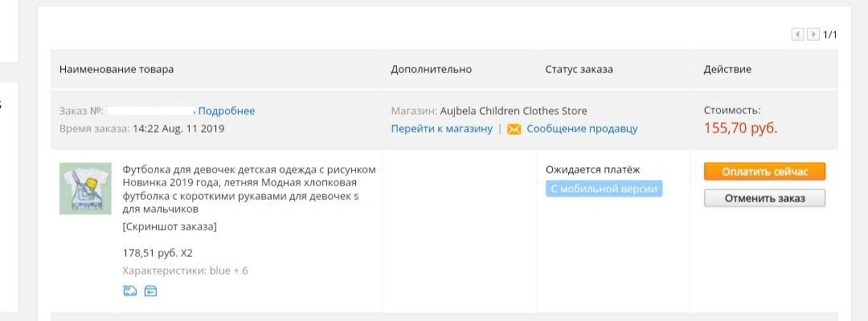This screenshot has width=868, height=321.
Task: View the Скриншот заказа link
Action: [x=170, y=226]
